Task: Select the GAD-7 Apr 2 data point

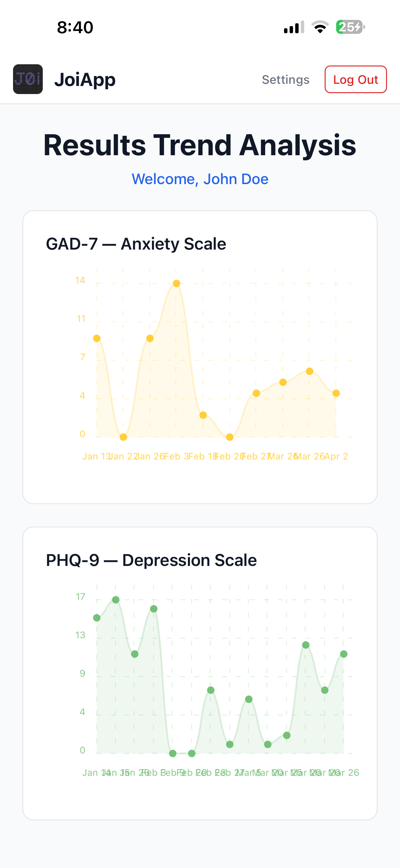Action: [x=336, y=393]
